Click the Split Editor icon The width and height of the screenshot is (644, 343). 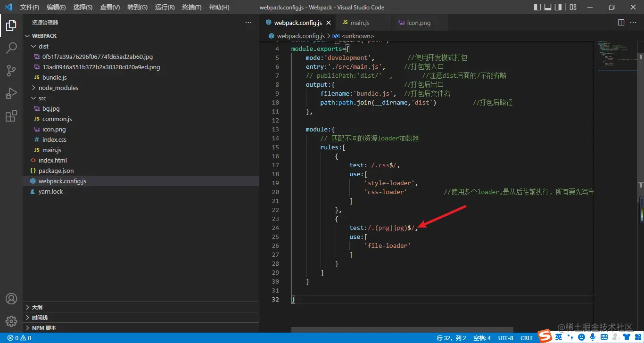[621, 23]
